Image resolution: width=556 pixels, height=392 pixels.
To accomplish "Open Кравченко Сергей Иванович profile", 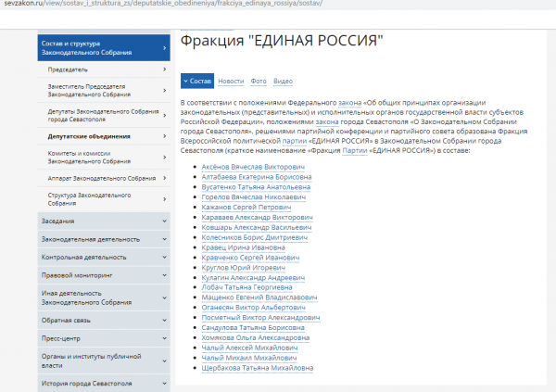I will [x=250, y=258].
